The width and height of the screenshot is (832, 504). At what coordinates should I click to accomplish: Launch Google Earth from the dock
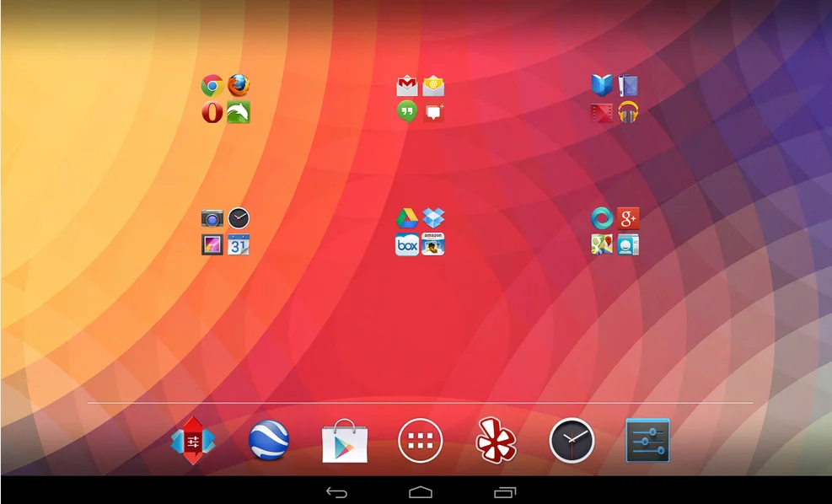[x=269, y=440]
